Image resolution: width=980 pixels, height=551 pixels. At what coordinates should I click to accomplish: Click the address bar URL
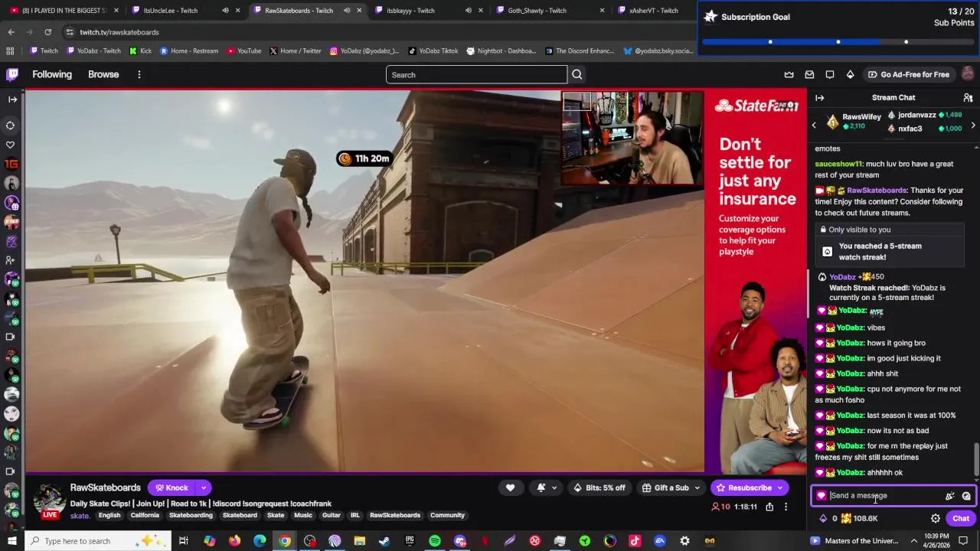(119, 32)
